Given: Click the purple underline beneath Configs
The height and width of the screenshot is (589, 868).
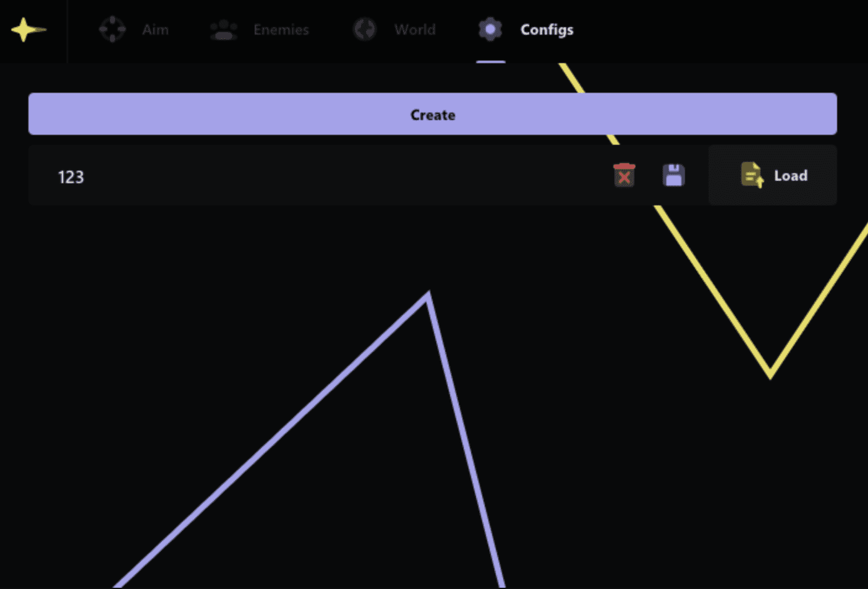Looking at the screenshot, I should point(491,61).
